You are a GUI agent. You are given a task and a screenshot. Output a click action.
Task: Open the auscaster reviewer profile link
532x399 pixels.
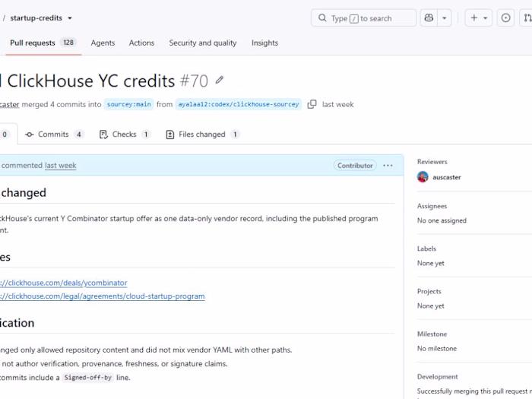[x=447, y=177]
